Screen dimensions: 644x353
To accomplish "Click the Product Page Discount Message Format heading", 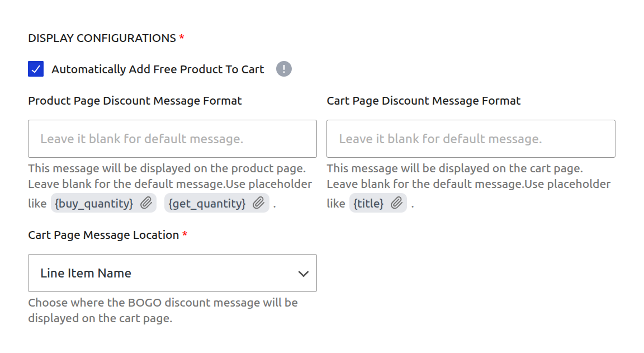I will (135, 101).
